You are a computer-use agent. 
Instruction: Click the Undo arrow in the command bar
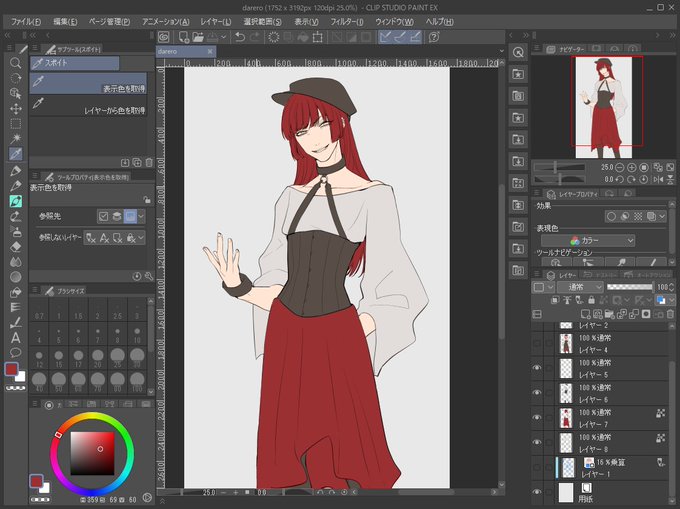pos(240,37)
